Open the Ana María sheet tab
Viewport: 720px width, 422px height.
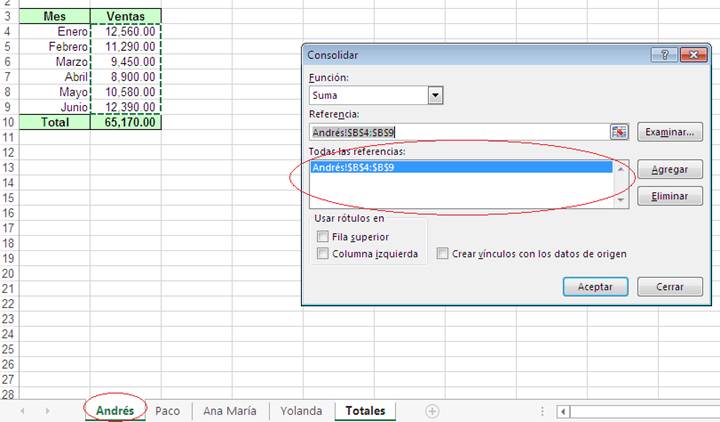click(x=229, y=410)
